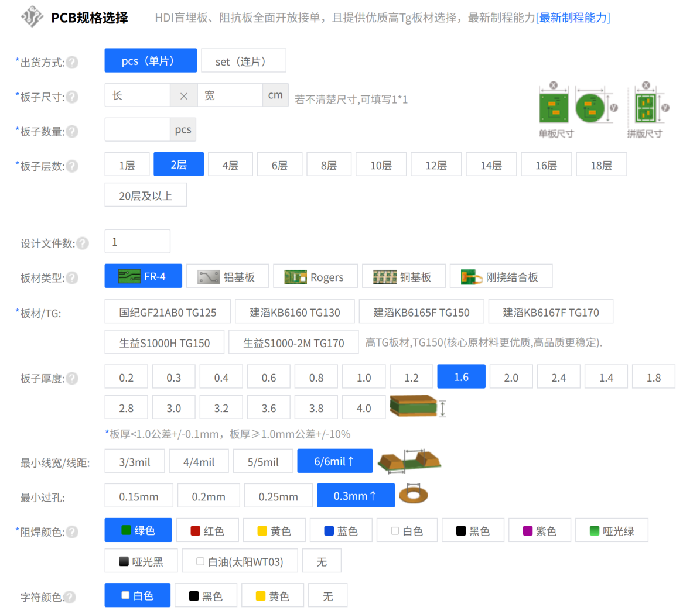700x614 pixels.
Task: Choose 10层 for board layer count
Action: (x=381, y=164)
